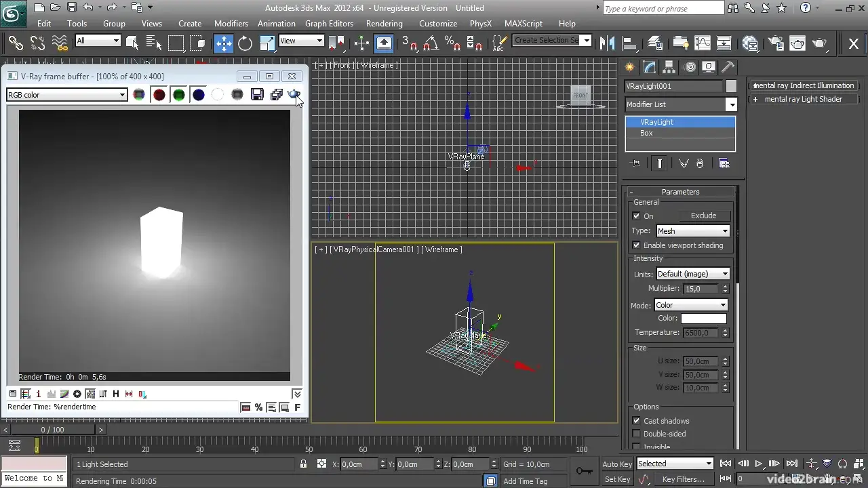This screenshot has height=488, width=868.
Task: Click the Align tool icon
Action: (x=629, y=43)
